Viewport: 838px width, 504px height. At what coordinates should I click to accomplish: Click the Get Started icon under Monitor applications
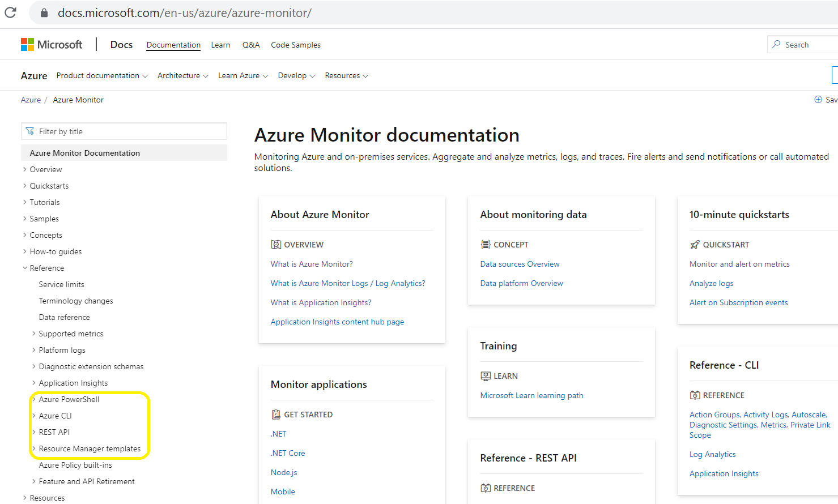276,414
